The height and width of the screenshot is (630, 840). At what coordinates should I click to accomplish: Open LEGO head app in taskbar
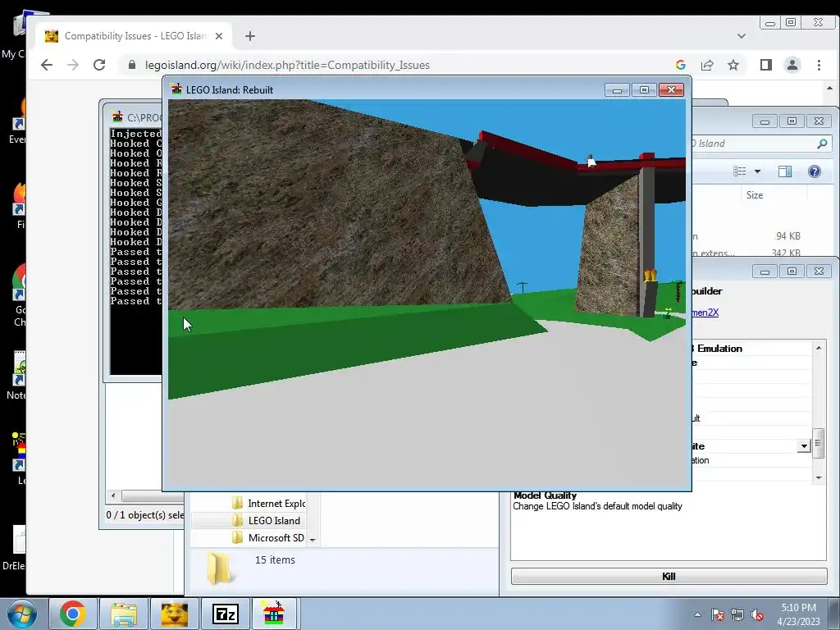tap(175, 614)
